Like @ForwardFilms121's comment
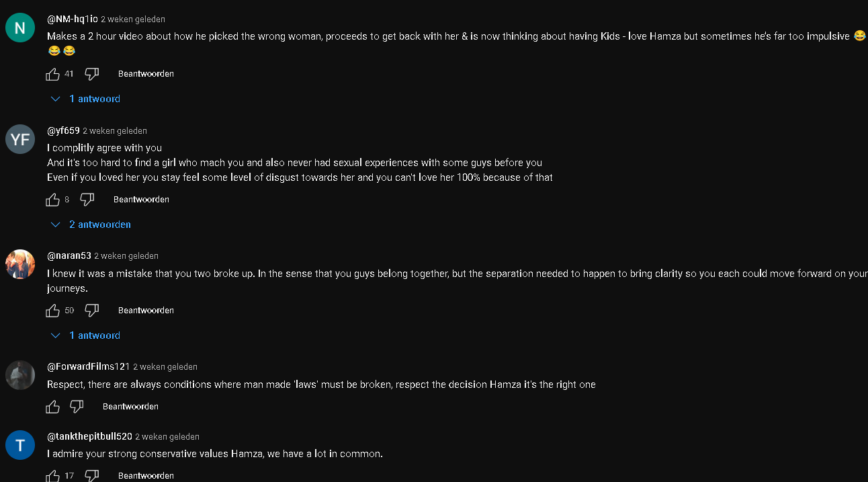Viewport: 868px width, 482px height. click(x=53, y=407)
